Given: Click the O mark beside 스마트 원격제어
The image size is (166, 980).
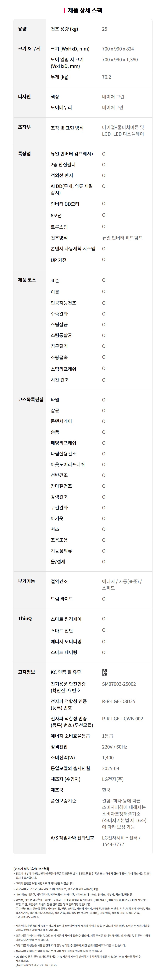Looking at the screenshot, I should tap(104, 619).
